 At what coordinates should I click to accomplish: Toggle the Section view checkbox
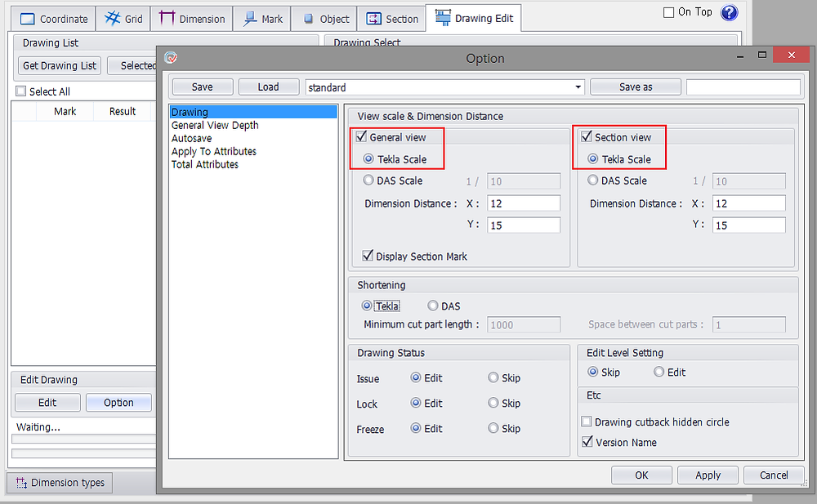[586, 136]
